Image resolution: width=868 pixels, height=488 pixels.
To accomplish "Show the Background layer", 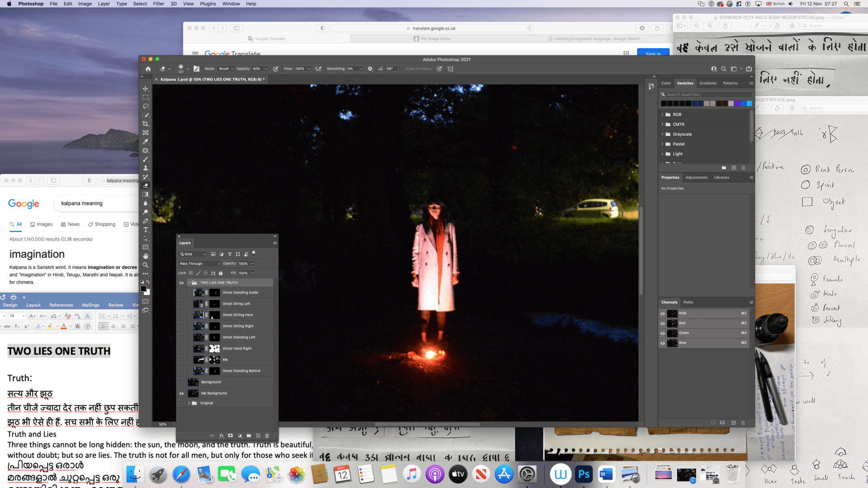I will [182, 382].
